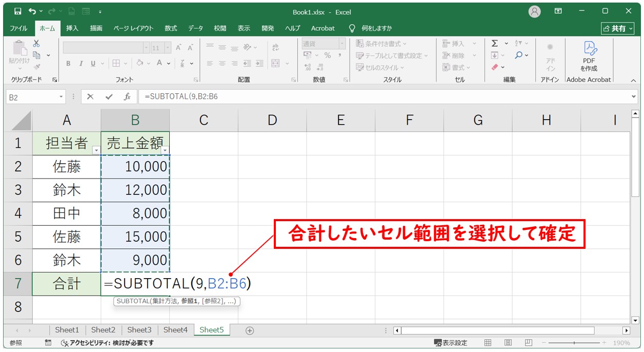Open the Insert Function fx dialog
This screenshot has width=644, height=352.
click(x=127, y=96)
